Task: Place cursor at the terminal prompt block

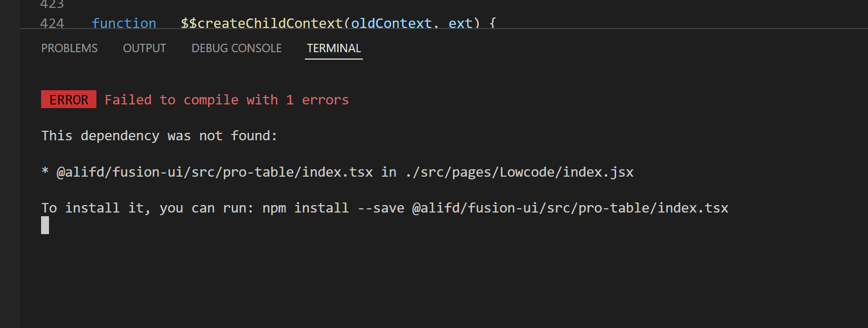Action: pyautogui.click(x=45, y=226)
